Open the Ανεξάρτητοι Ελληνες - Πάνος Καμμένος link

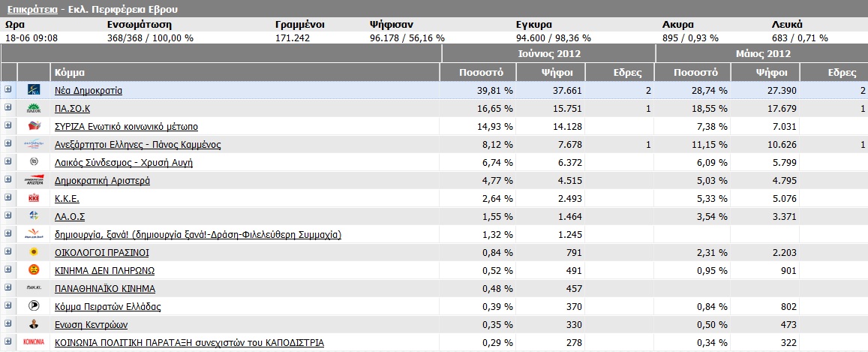coord(138,144)
